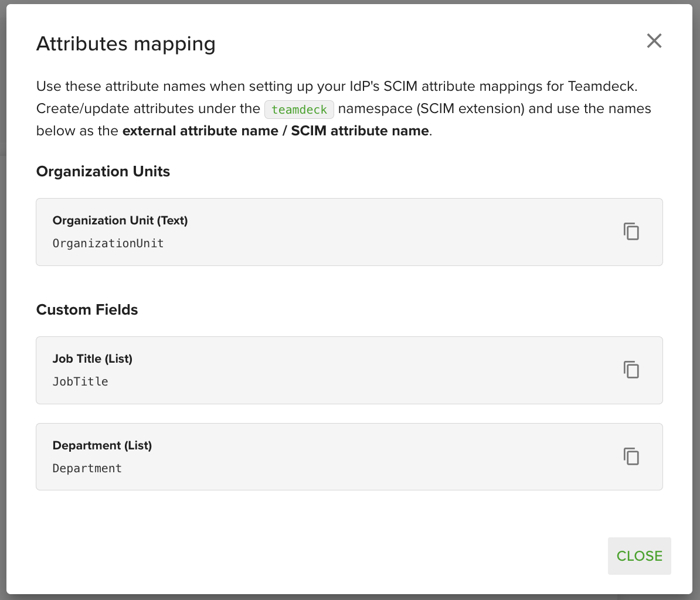Screen dimensions: 700x600
Task: Select the Custom Fields section heading
Action: pos(87,310)
